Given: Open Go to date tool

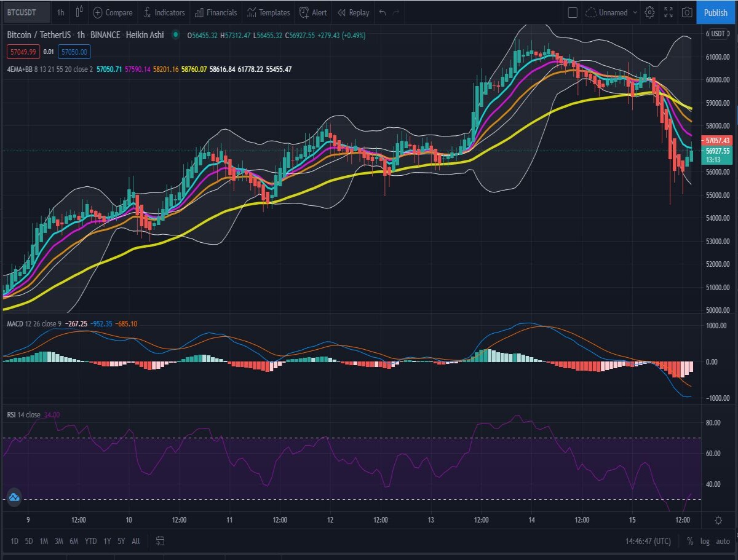Looking at the screenshot, I should (161, 541).
